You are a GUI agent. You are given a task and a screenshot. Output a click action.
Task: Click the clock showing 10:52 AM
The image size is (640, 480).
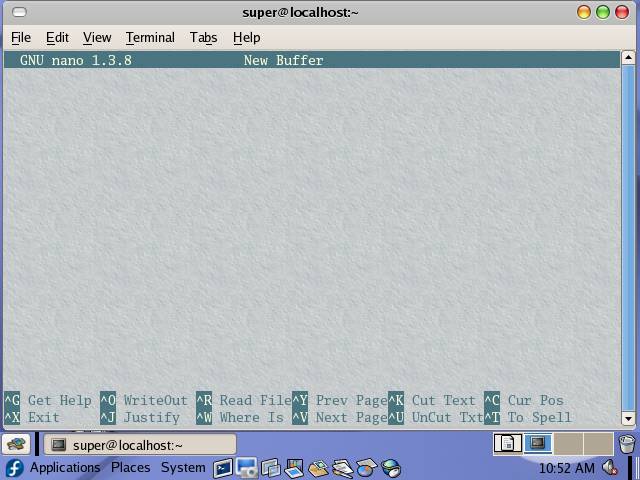pyautogui.click(x=566, y=468)
